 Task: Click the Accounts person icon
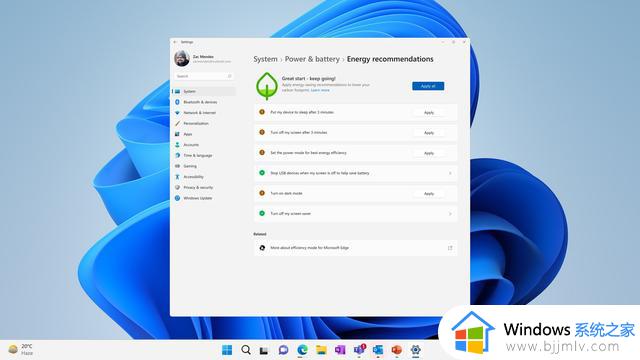tap(178, 144)
